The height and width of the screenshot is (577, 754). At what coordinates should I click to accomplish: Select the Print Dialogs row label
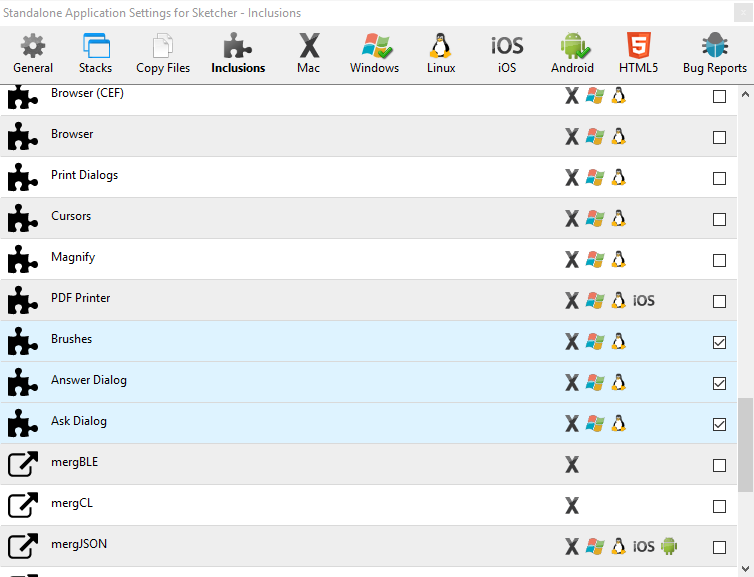pyautogui.click(x=84, y=175)
